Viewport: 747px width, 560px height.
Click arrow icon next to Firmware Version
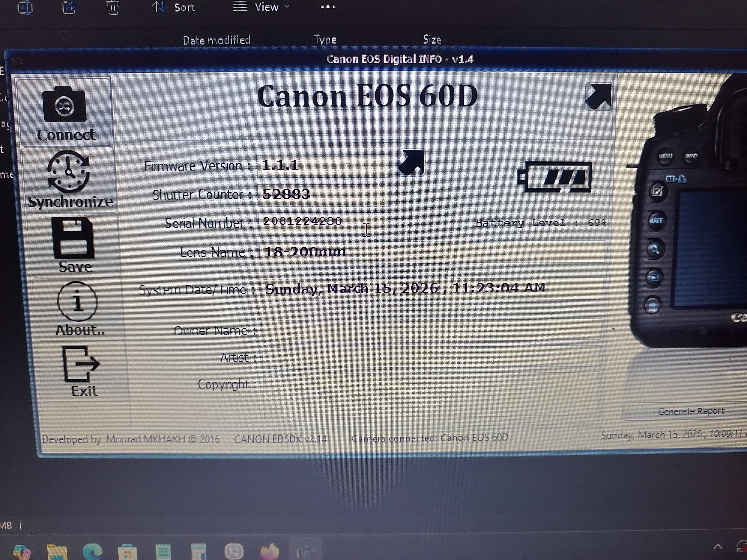coord(411,163)
